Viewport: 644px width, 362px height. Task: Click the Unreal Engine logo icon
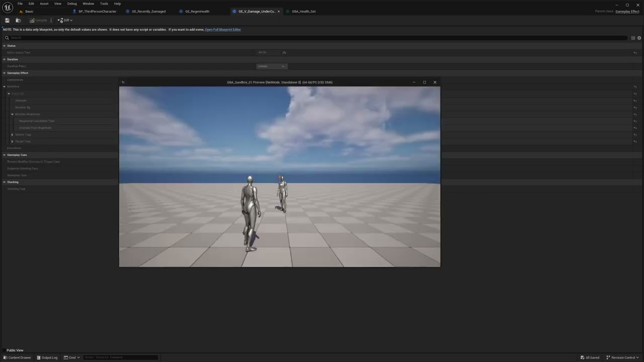point(8,7)
